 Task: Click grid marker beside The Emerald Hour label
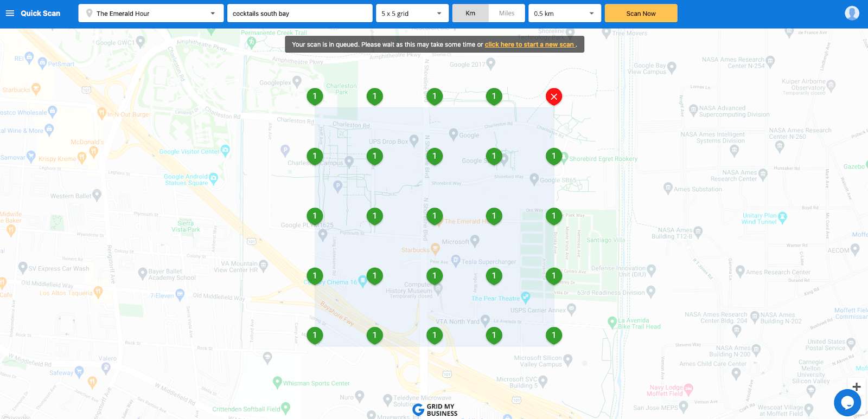[x=434, y=216]
